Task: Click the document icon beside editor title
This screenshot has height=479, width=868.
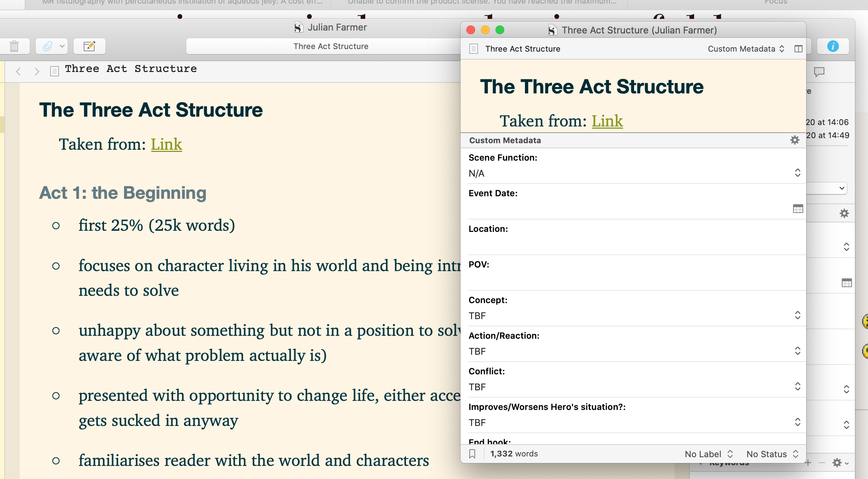Action: coord(55,71)
